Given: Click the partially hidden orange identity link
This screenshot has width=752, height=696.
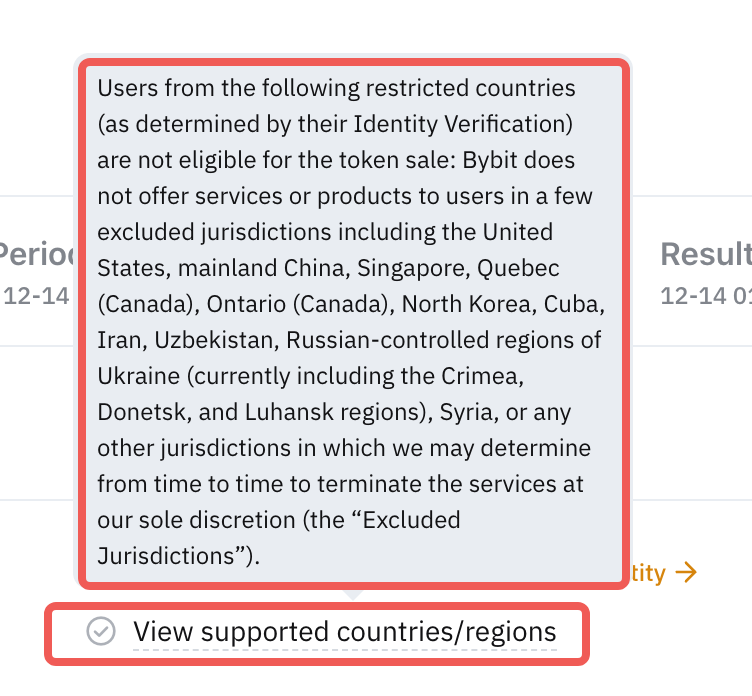Looking at the screenshot, I should tap(647, 572).
